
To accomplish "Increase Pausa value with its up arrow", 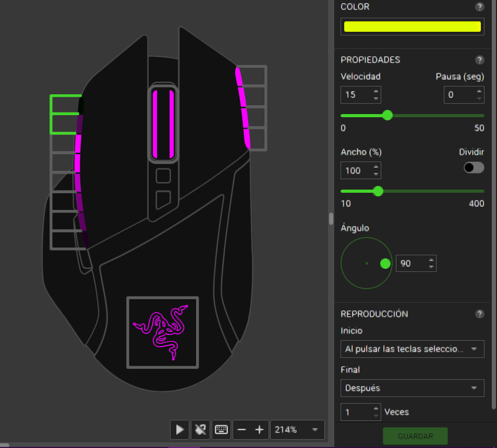I will point(479,92).
